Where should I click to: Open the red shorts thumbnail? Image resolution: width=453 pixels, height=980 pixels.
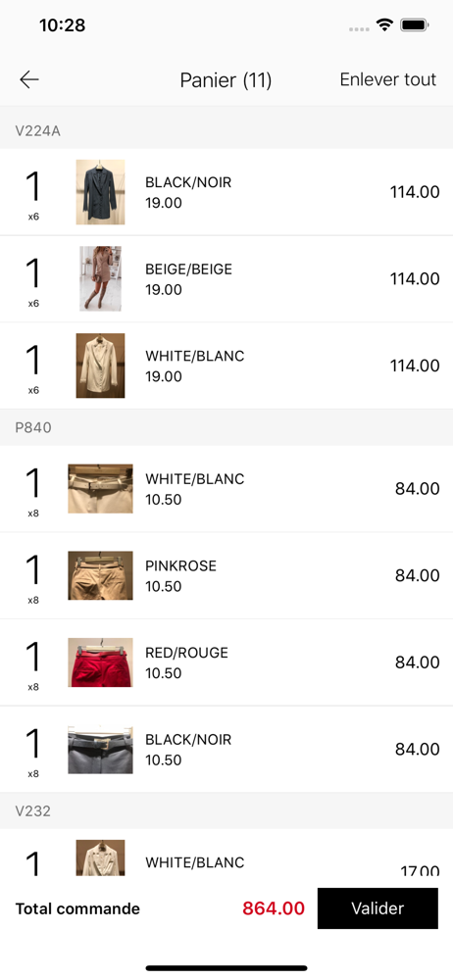[x=100, y=662]
